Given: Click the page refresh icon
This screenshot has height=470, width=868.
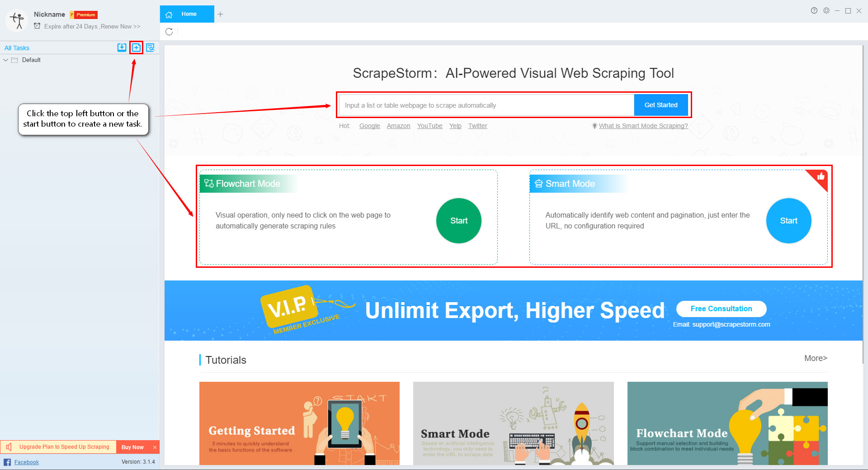Looking at the screenshot, I should pyautogui.click(x=169, y=32).
